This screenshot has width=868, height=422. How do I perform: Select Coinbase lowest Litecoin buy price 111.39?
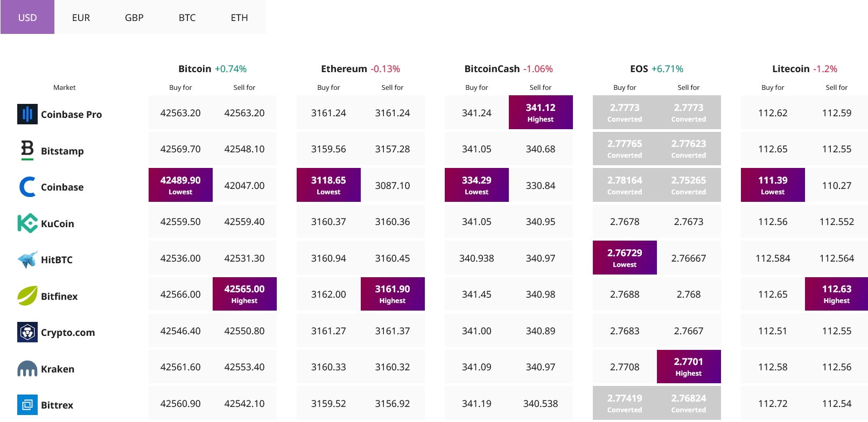click(x=773, y=185)
